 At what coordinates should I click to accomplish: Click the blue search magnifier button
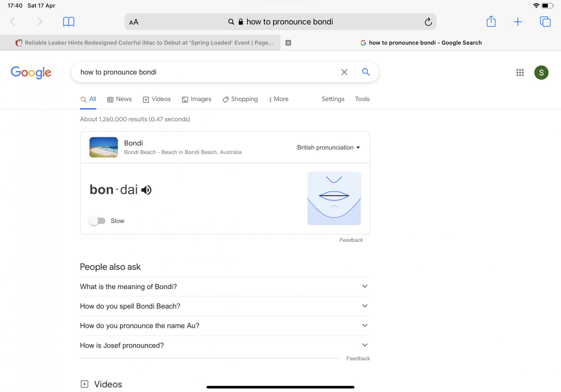(366, 72)
